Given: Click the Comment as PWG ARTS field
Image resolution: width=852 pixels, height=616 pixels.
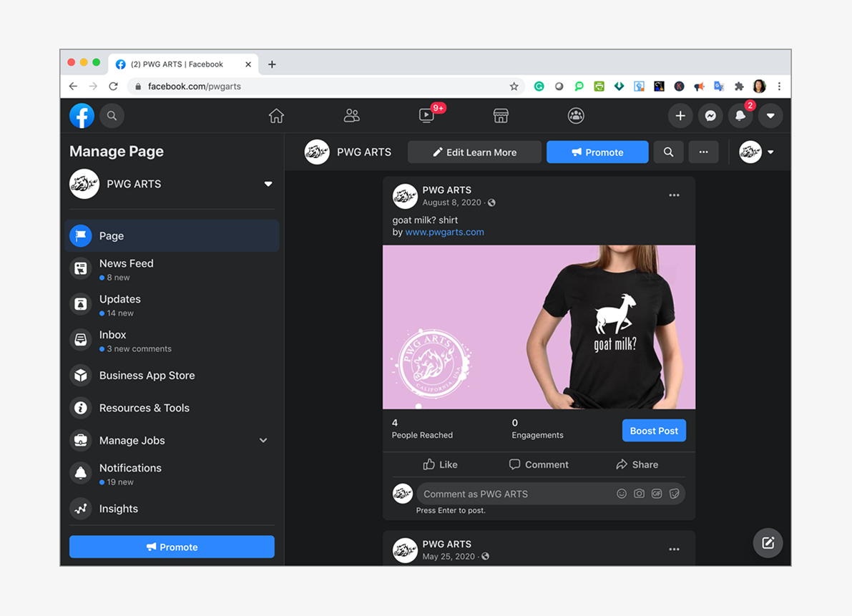Looking at the screenshot, I should [515, 494].
